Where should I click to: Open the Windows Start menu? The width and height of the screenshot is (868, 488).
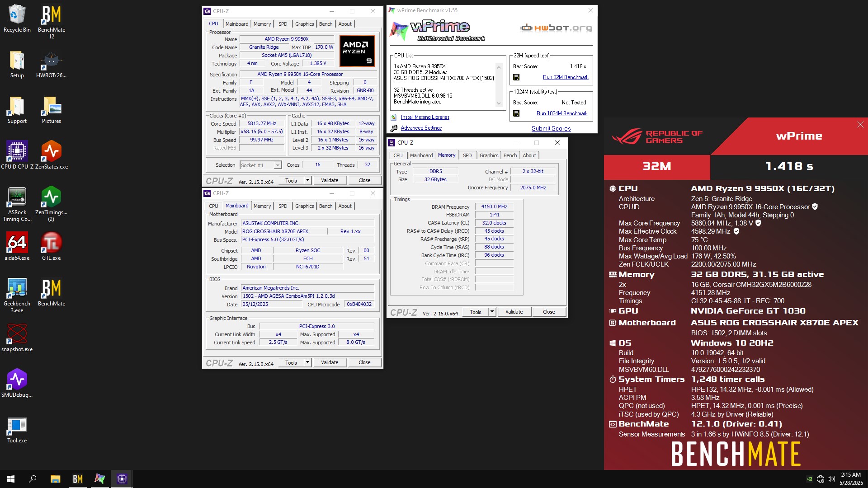[11, 479]
